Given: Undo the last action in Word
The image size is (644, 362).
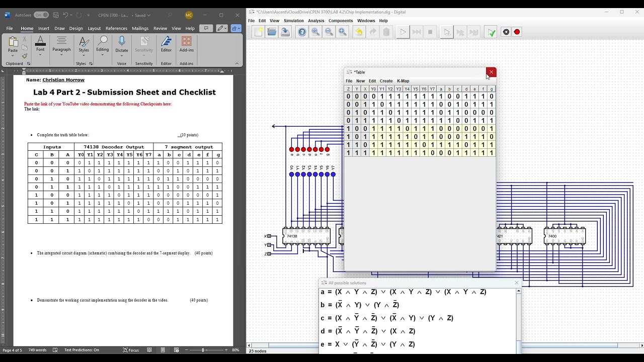Looking at the screenshot, I should 66,15.
